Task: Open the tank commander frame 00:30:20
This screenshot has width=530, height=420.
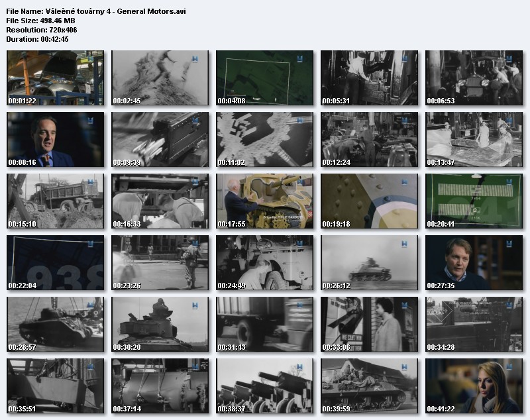Action: point(160,325)
